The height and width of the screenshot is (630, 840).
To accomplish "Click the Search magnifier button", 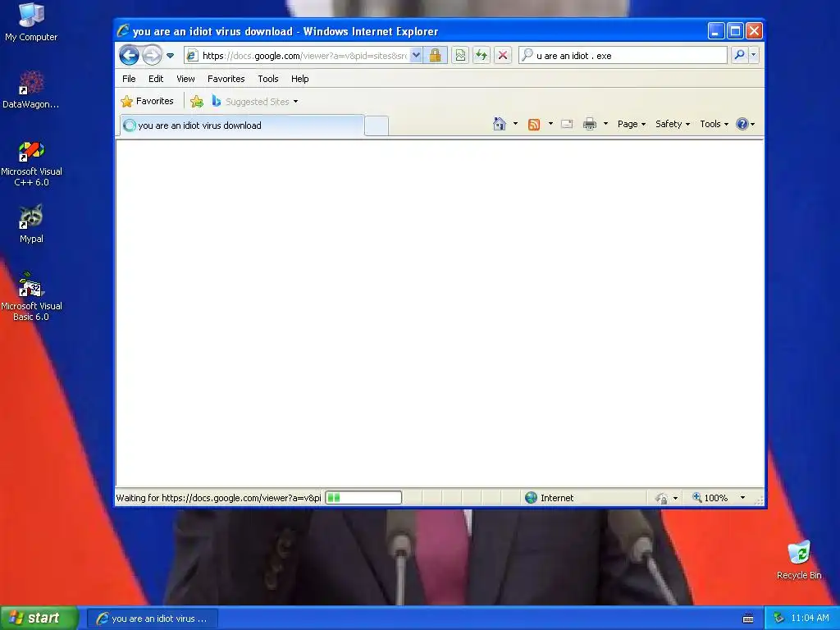I will point(739,55).
